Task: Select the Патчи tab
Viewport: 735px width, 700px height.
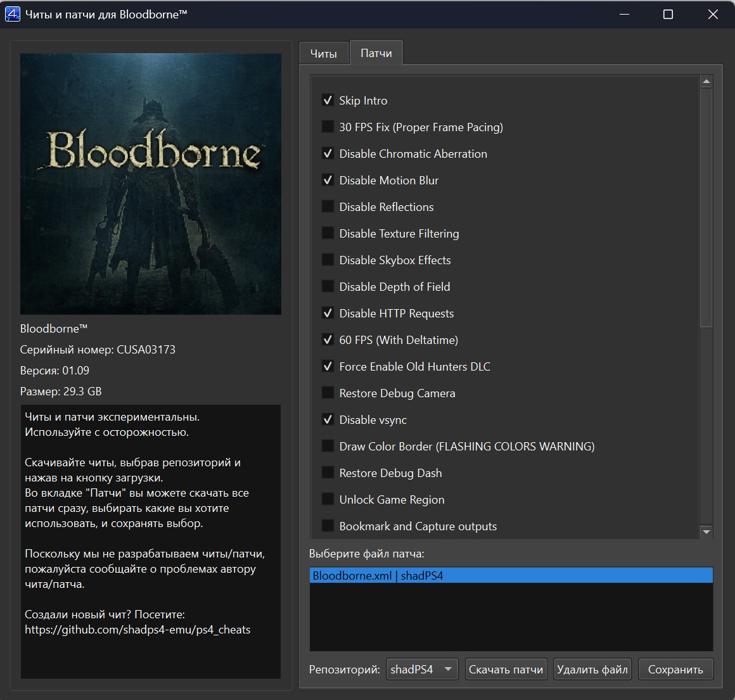Action: [376, 53]
